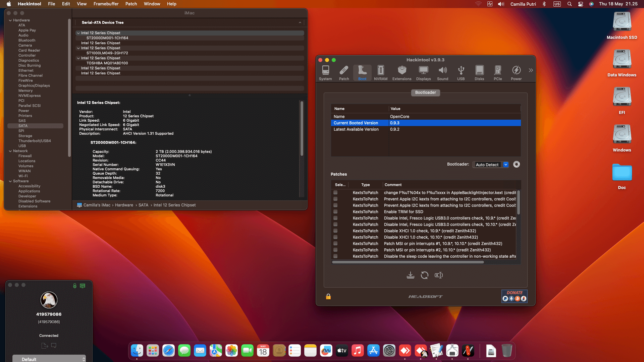Collapse the chipset node above ST2000DM001-1CH164
Screen dimensions: 644x362
[x=78, y=33]
